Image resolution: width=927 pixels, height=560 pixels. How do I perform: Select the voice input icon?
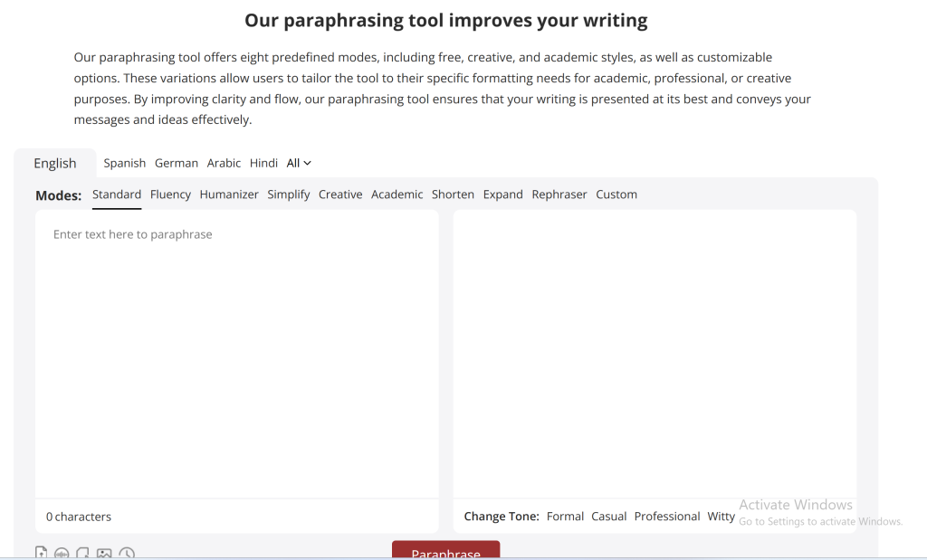pyautogui.click(x=61, y=552)
